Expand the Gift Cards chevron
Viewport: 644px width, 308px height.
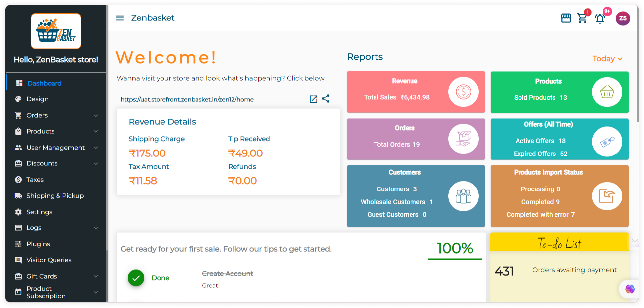point(96,276)
